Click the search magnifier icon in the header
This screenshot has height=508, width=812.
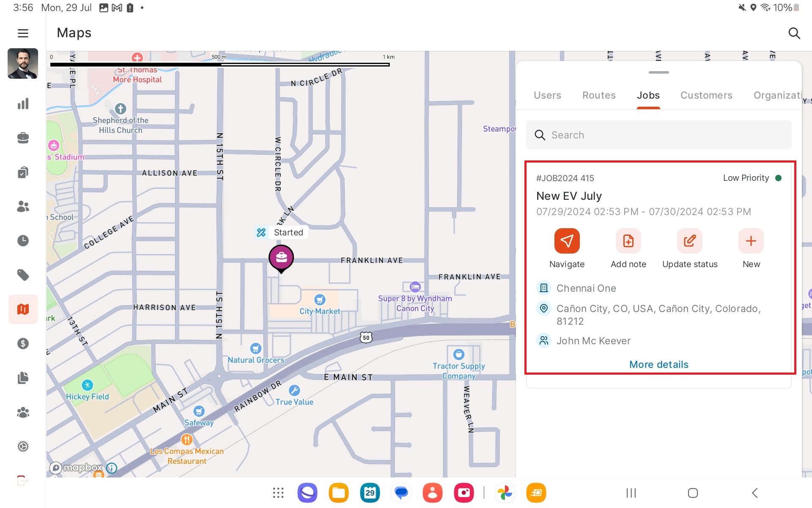coord(794,33)
